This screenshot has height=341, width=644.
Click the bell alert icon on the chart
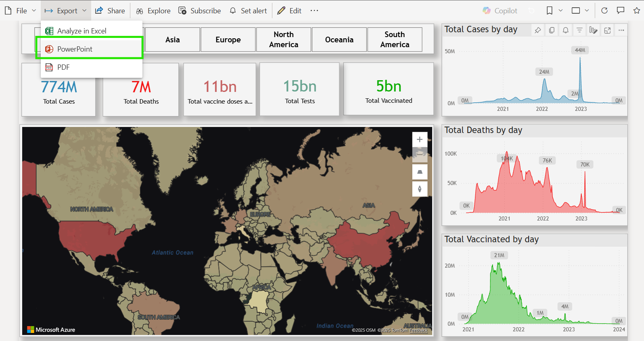pyautogui.click(x=566, y=30)
